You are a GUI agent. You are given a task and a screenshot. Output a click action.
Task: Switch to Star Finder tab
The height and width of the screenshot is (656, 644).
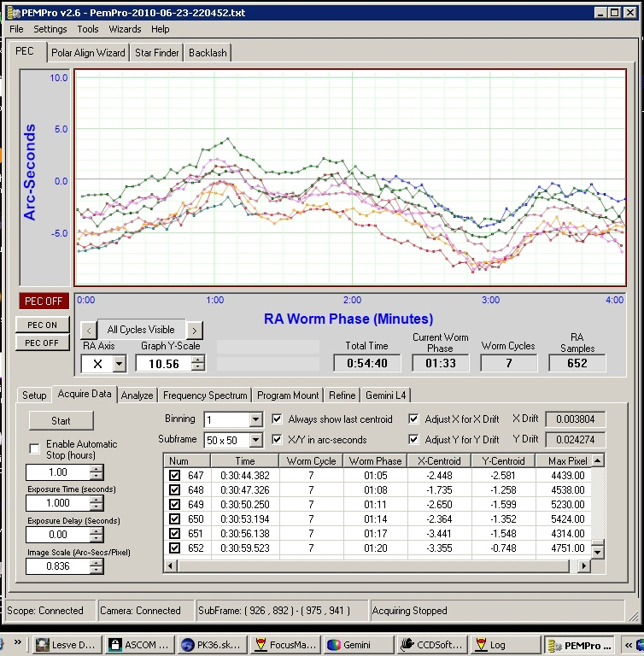(x=156, y=53)
